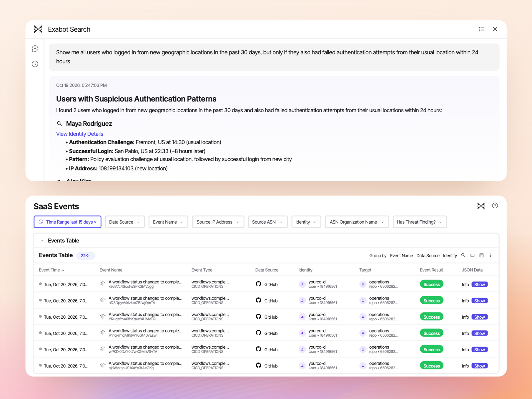Show JSON data for the nipWvkspU91XaYn3tAeGKg event
The height and width of the screenshot is (399, 532).
pos(479,366)
